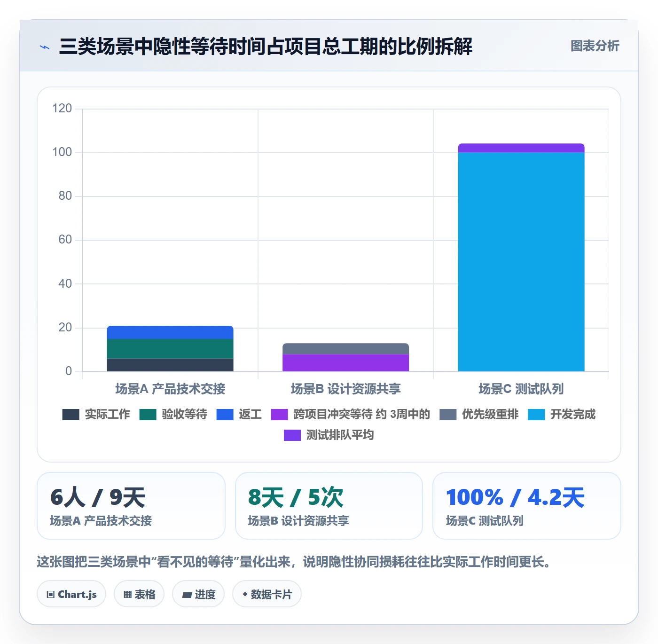The width and height of the screenshot is (658, 644).
Task: Click the lightning bolt icon beside the title
Action: tap(45, 47)
